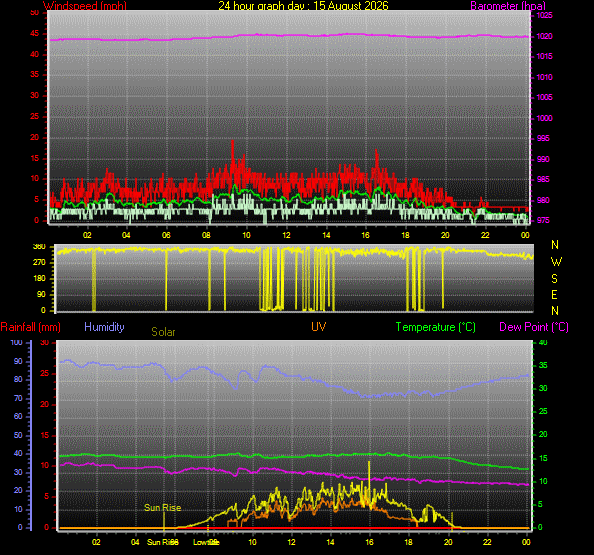Click the E compass letter beside the direction chart
This screenshot has width=594, height=555.
click(555, 295)
